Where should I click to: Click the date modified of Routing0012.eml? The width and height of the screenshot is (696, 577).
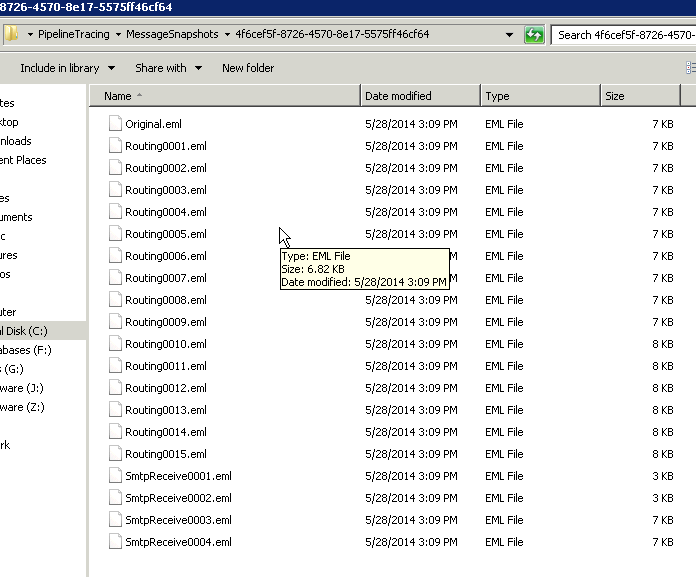[411, 388]
